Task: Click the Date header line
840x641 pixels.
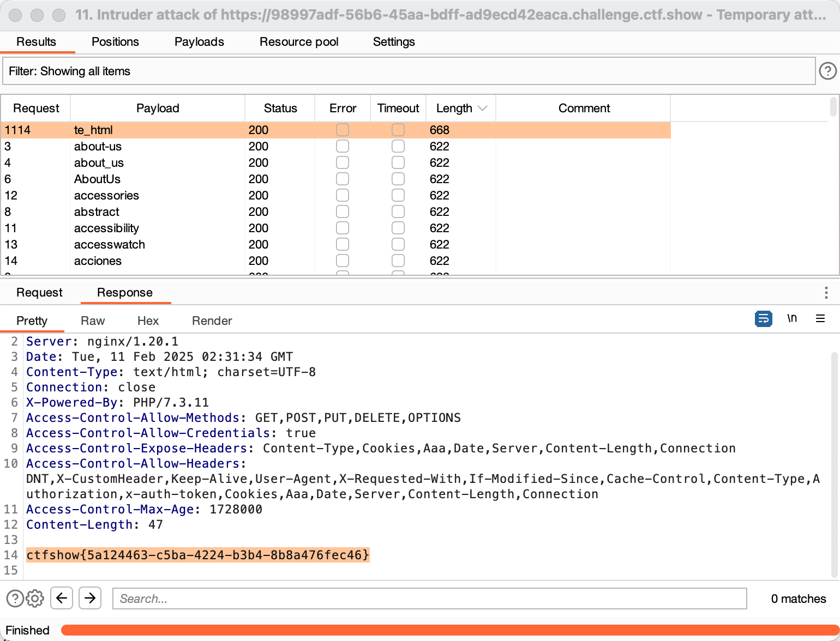Action: coord(159,356)
